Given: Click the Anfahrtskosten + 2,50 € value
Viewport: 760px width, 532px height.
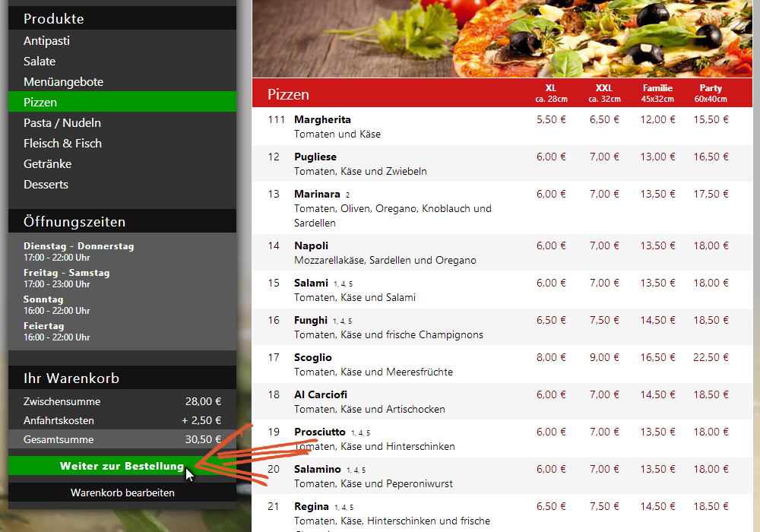Looking at the screenshot, I should pos(201,420).
